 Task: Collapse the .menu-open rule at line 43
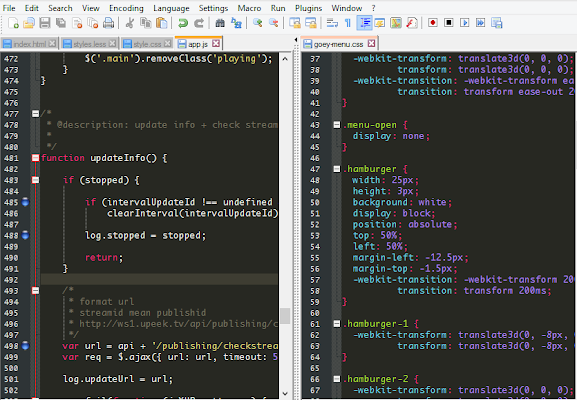[x=337, y=125]
